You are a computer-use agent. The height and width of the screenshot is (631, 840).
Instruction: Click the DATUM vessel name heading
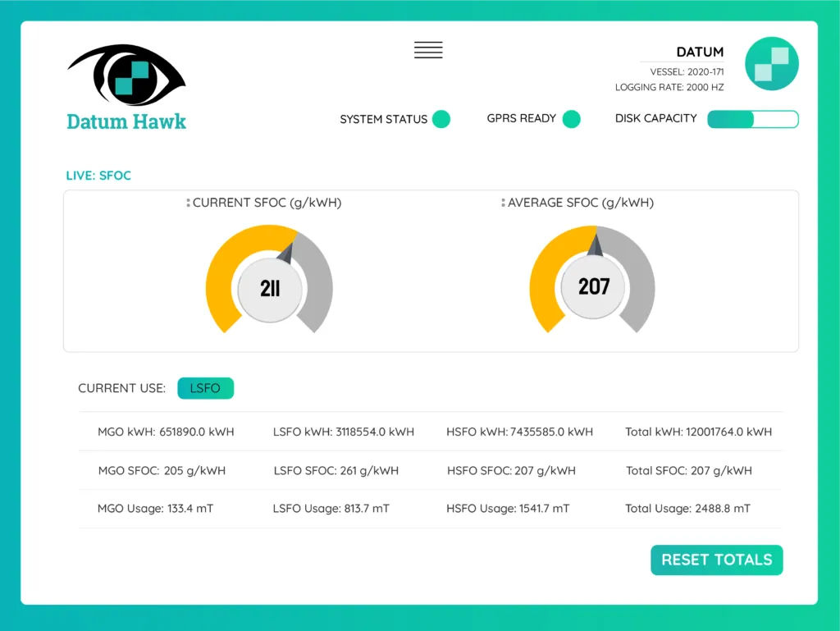(x=700, y=52)
